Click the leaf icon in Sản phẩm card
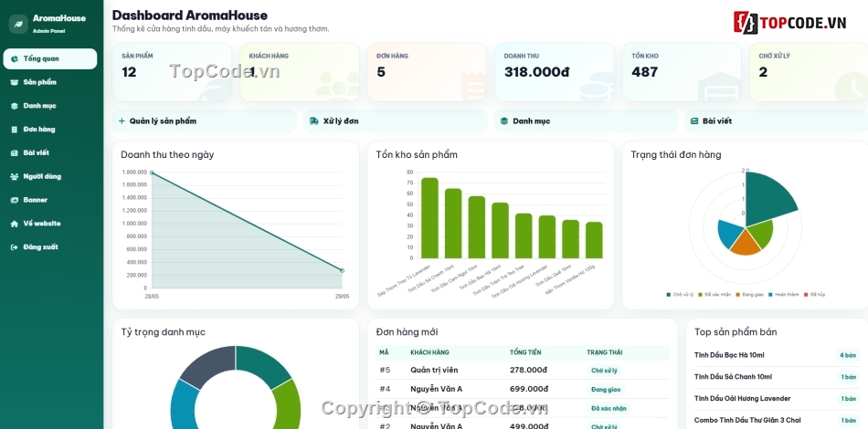Image resolution: width=868 pixels, height=429 pixels. (216, 89)
